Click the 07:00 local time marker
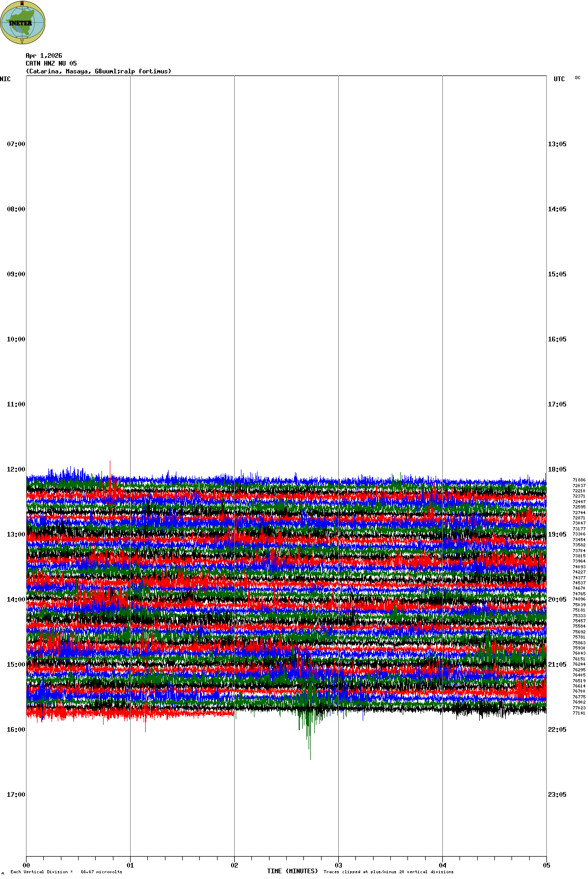The width and height of the screenshot is (588, 879). click(x=16, y=144)
